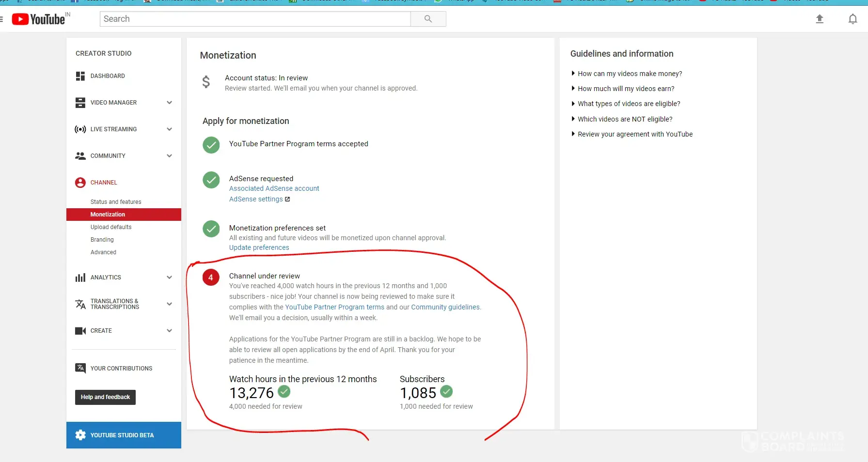Click the green check beside Partner Program terms
Viewport: 868px width, 462px height.
211,145
